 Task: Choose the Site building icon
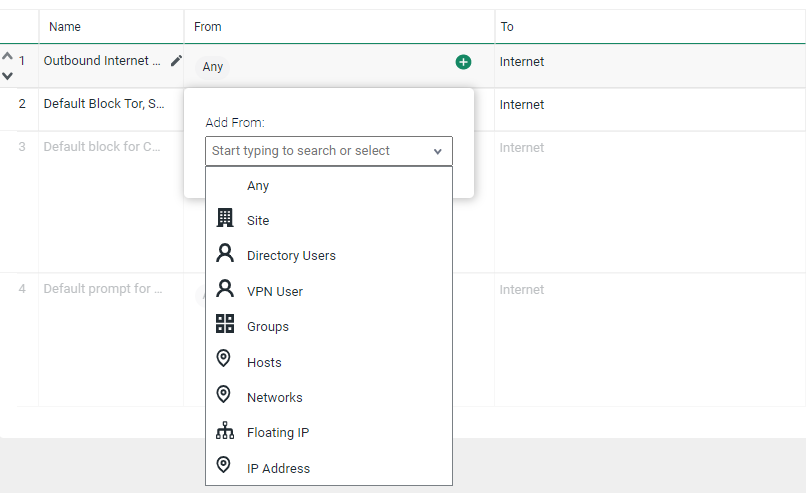(x=225, y=219)
